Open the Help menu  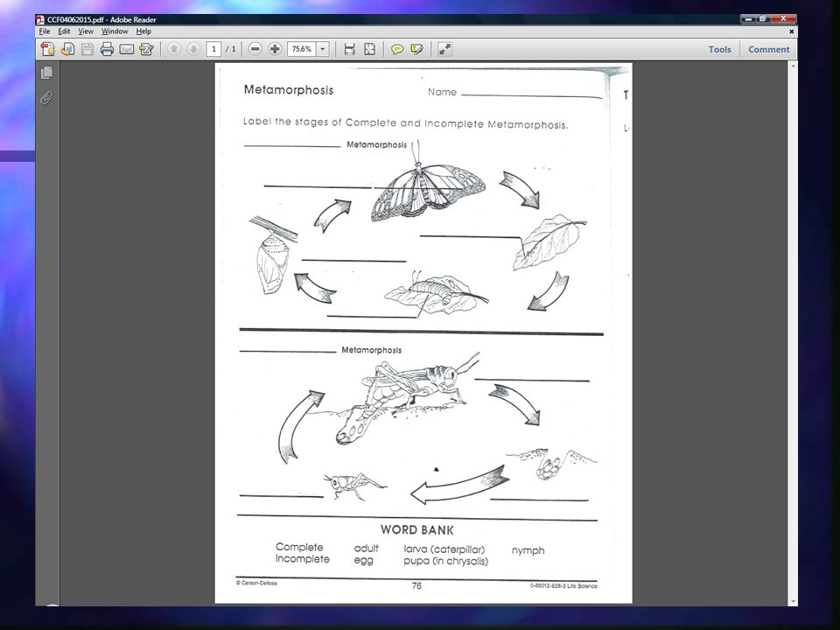point(143,31)
